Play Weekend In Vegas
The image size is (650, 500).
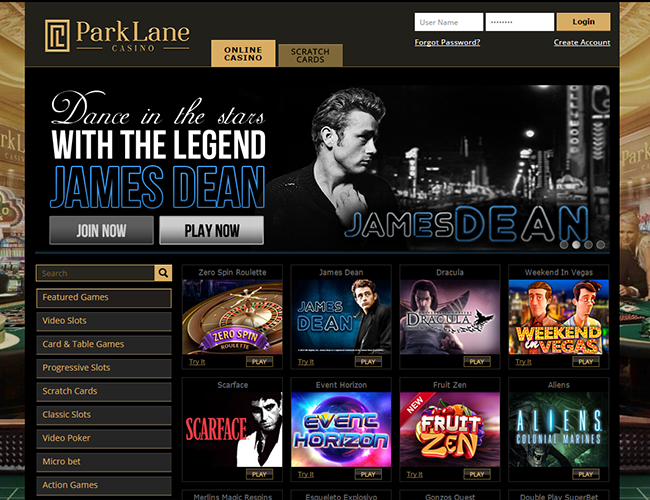click(586, 362)
